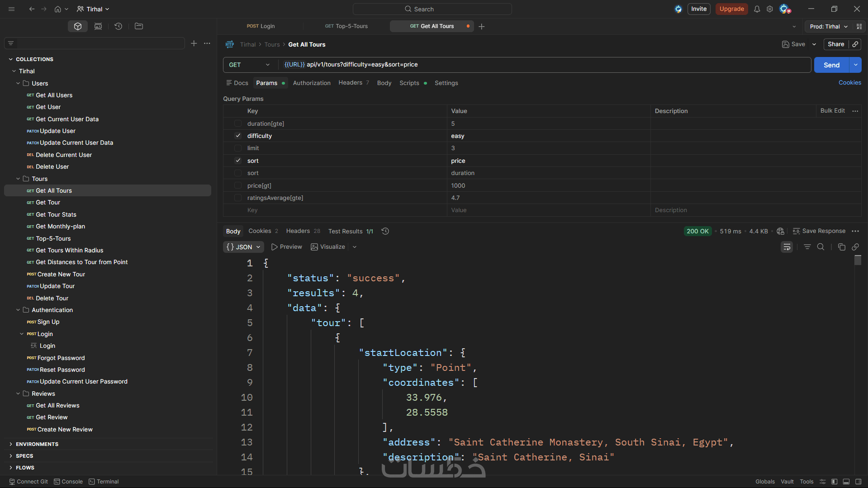Enable the duration[gte] query param checkbox
The width and height of the screenshot is (868, 488).
(238, 123)
